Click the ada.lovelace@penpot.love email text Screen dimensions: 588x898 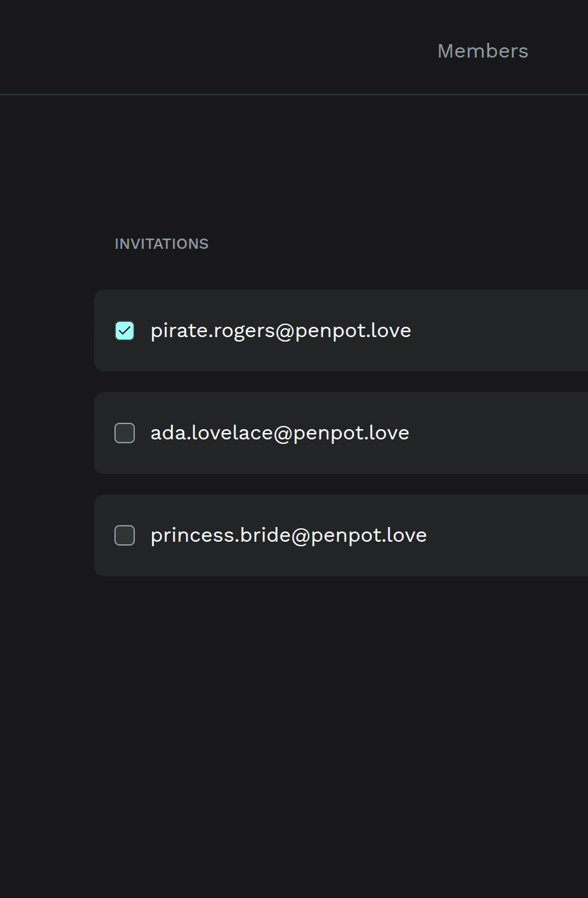(x=280, y=433)
